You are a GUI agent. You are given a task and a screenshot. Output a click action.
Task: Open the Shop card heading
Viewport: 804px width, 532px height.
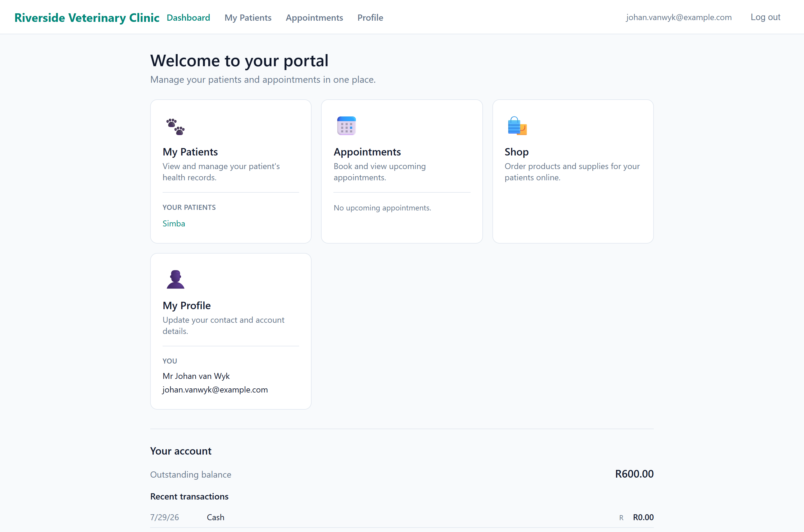tap(516, 152)
